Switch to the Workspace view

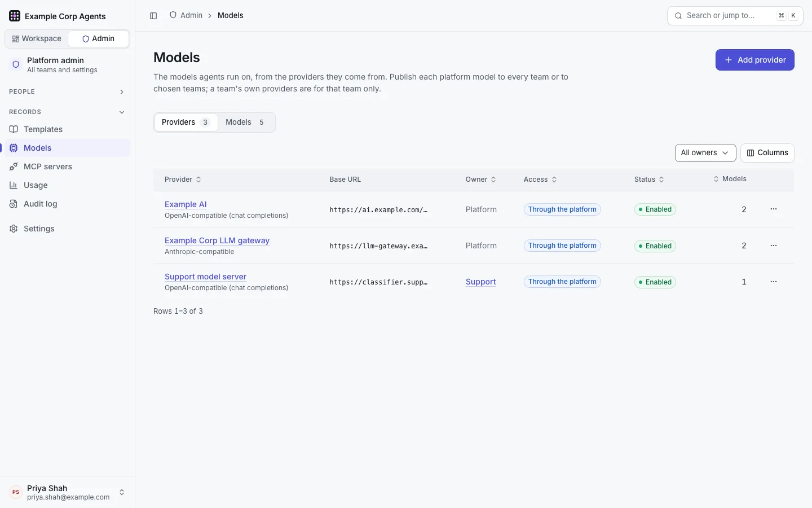click(x=37, y=38)
